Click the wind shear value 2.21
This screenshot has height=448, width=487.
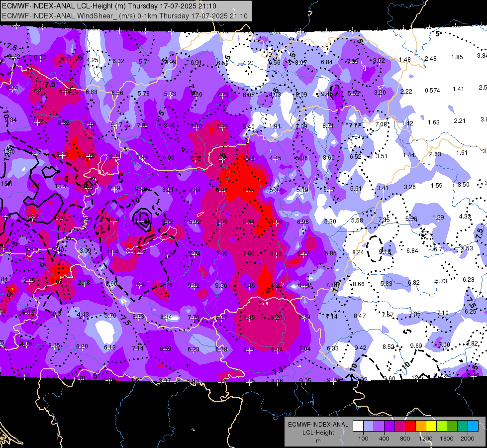pos(460,120)
